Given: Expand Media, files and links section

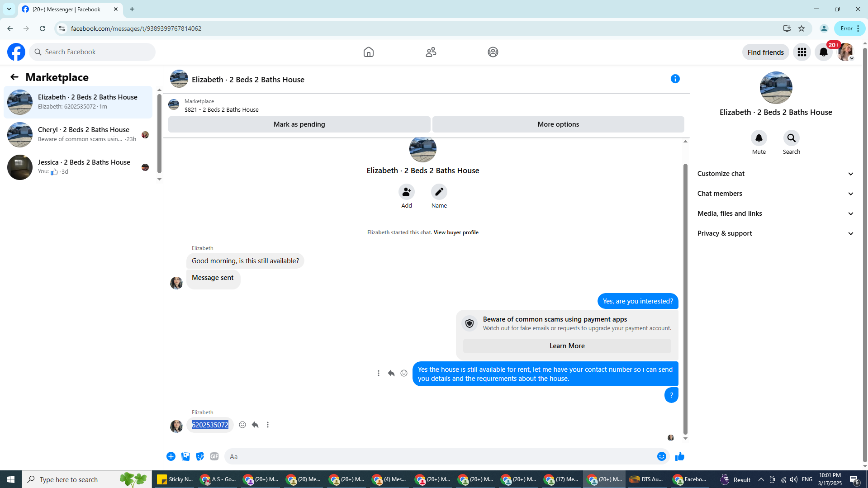Looking at the screenshot, I should pyautogui.click(x=776, y=213).
